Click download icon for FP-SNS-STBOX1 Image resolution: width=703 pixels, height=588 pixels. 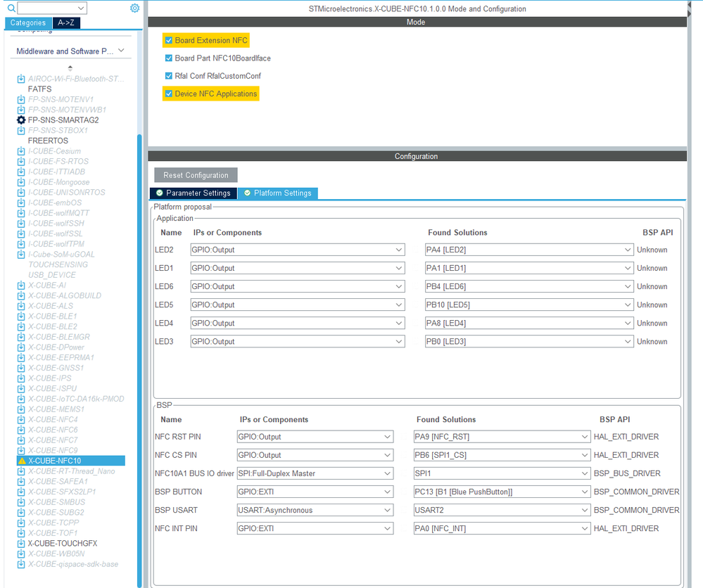tap(21, 130)
